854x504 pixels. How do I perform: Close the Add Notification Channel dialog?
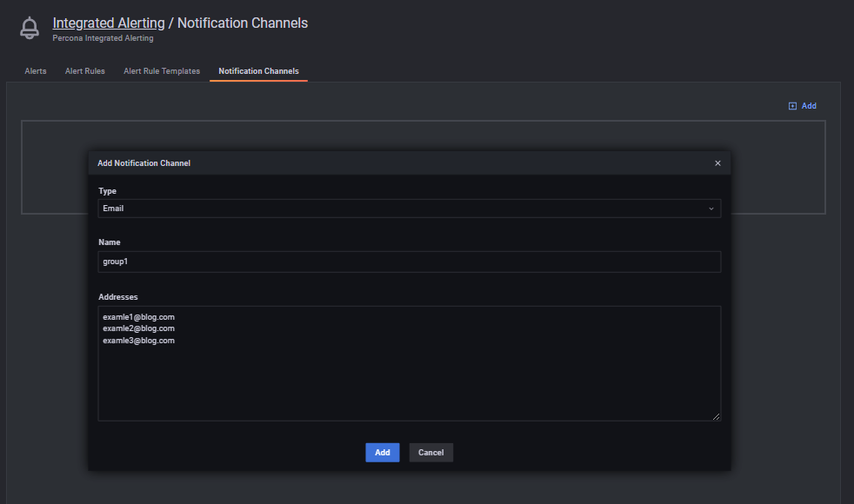pos(717,163)
